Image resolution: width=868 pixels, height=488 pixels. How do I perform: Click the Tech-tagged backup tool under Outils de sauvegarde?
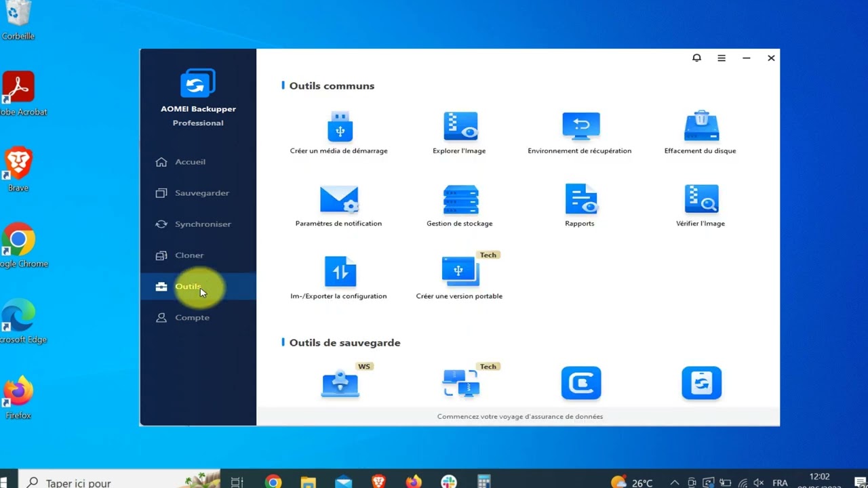pyautogui.click(x=461, y=383)
